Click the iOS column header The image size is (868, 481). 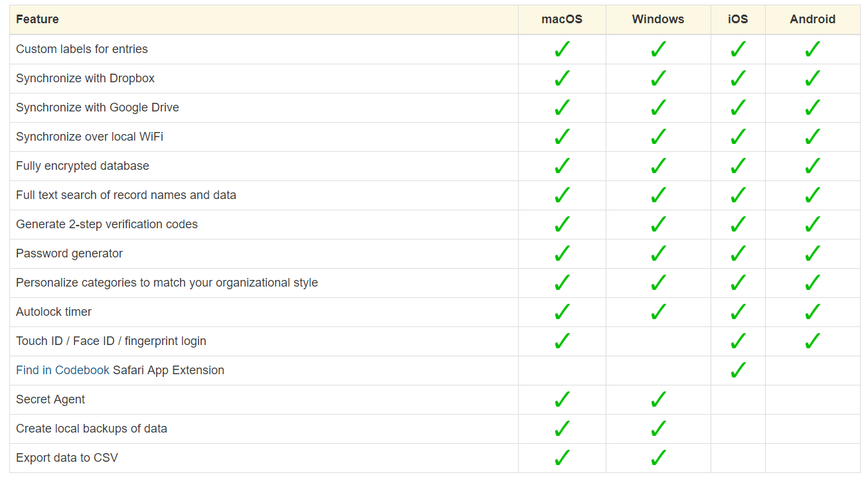738,19
